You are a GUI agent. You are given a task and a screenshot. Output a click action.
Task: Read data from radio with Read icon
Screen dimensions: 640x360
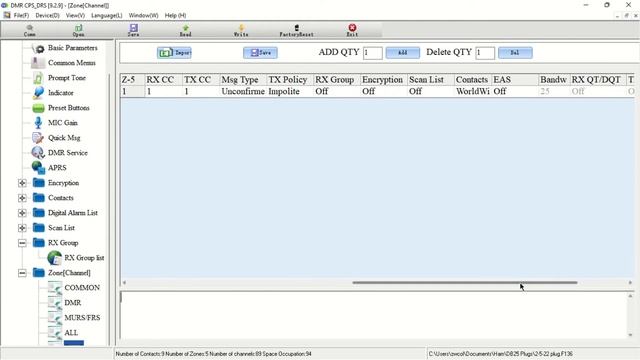click(x=186, y=30)
